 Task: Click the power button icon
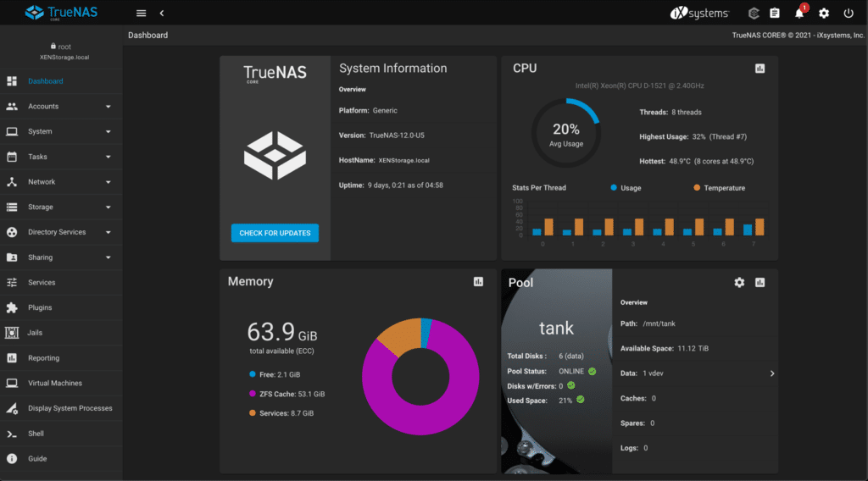point(849,13)
